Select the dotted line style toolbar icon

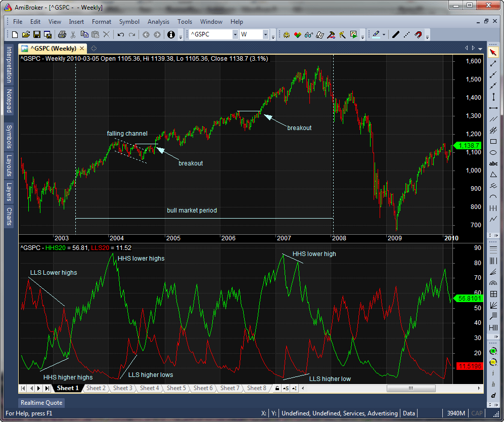[406, 35]
